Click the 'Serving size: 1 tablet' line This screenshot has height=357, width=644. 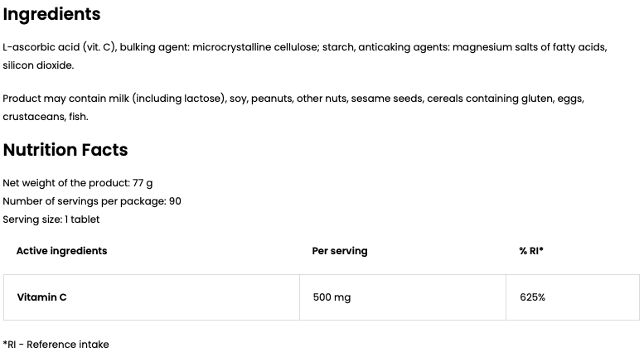click(51, 220)
